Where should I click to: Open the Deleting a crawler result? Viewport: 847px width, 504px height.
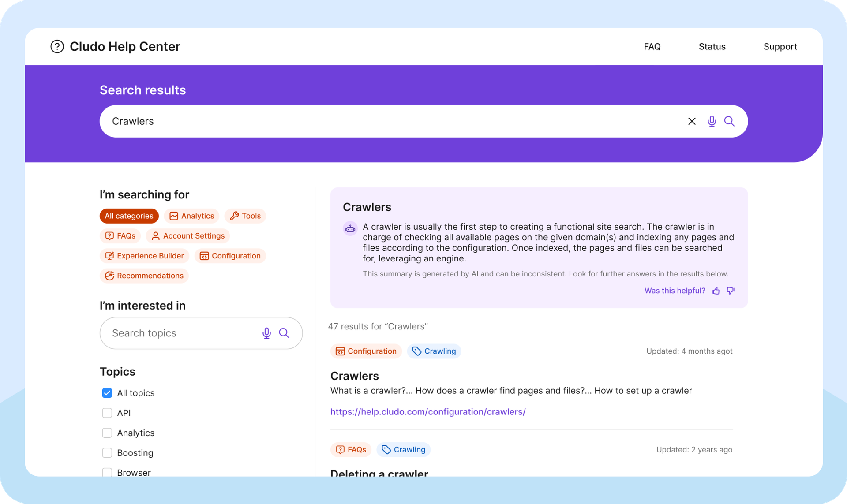pos(379,473)
